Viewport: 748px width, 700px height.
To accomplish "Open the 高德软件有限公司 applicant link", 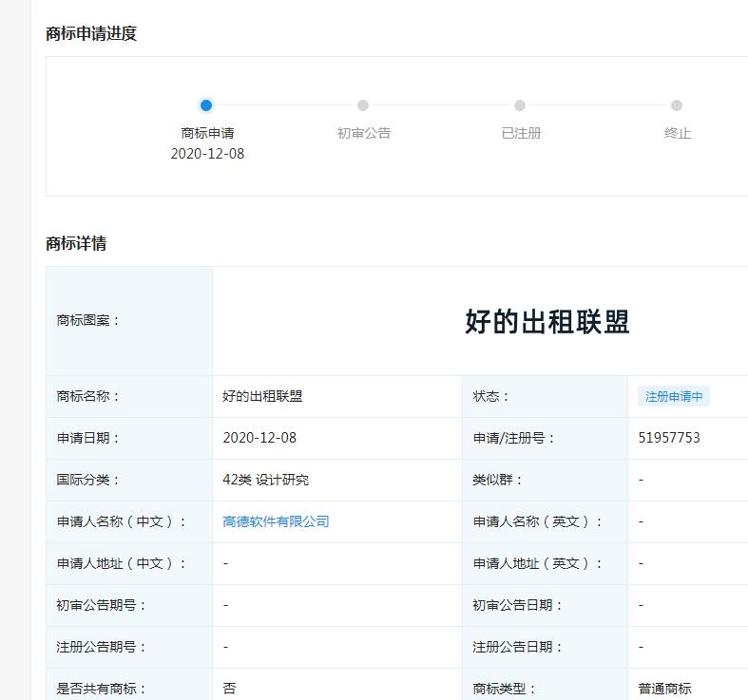I will coord(276,521).
